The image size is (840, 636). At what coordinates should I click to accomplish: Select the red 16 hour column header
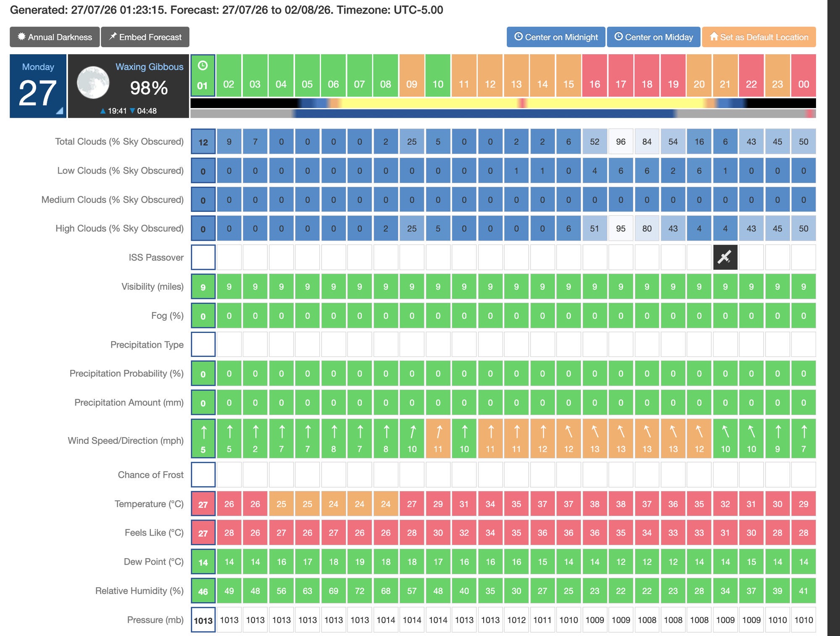tap(595, 76)
